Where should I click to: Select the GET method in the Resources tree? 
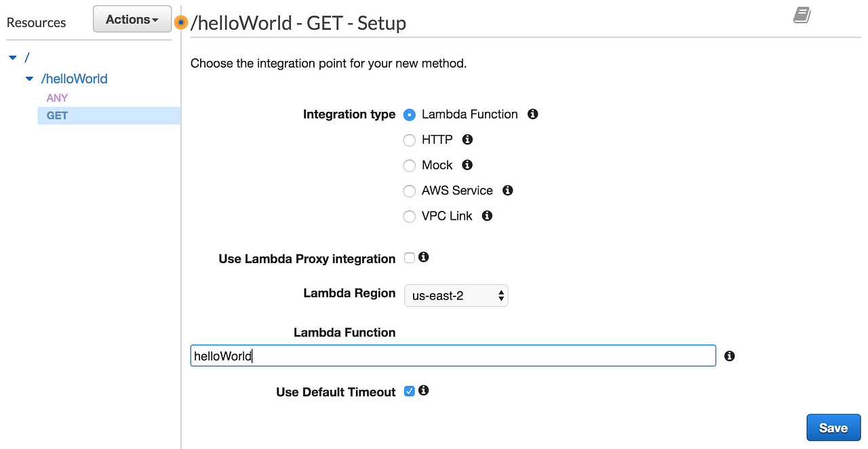[56, 115]
